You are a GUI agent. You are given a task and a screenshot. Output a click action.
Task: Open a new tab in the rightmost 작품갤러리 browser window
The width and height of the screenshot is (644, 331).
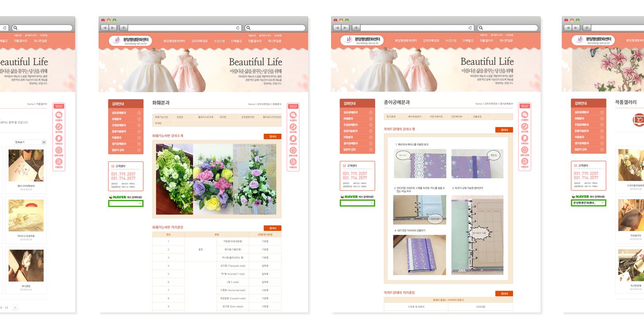pos(587,28)
